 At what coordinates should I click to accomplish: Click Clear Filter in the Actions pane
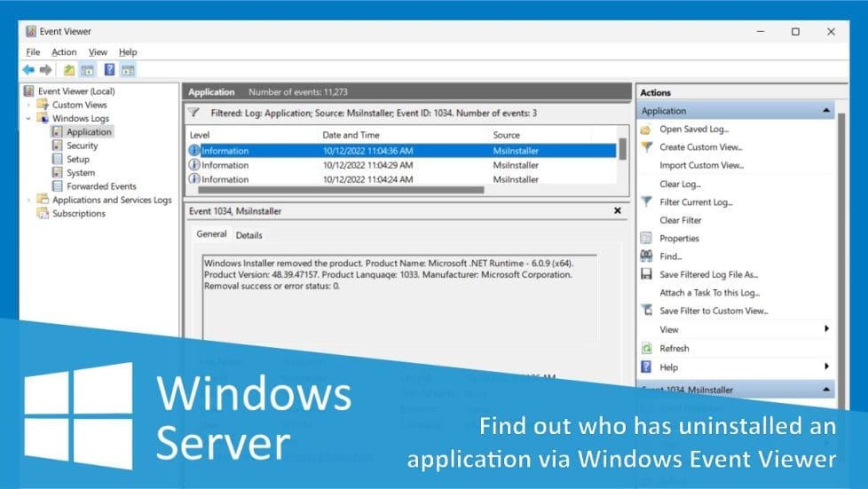[680, 220]
